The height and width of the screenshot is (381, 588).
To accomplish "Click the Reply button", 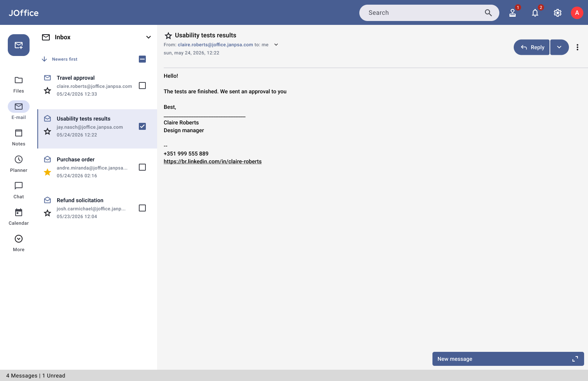I will (x=532, y=47).
